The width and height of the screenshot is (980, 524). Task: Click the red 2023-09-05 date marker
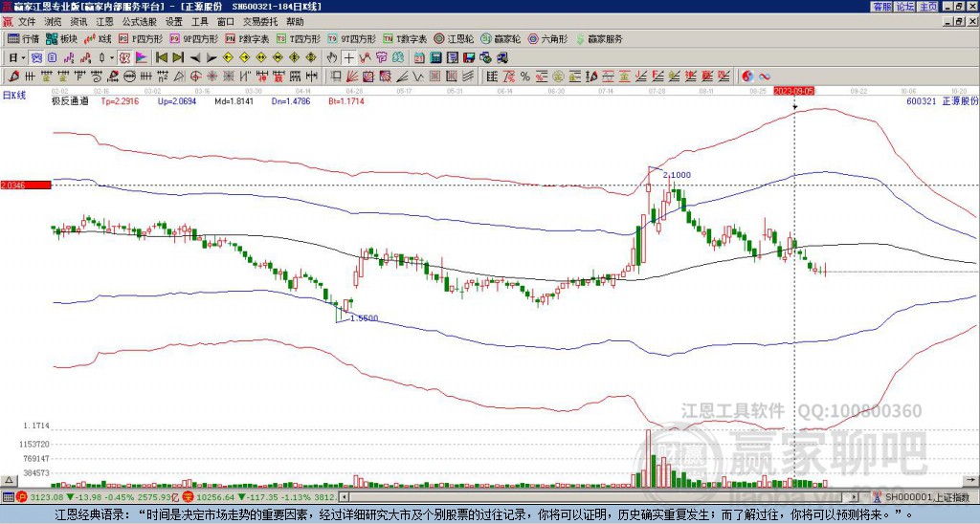click(793, 91)
